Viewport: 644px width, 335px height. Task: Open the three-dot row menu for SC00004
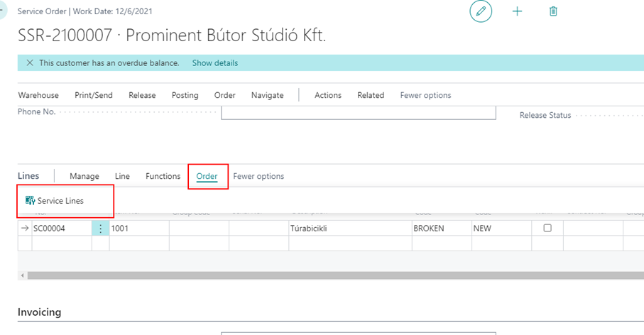(x=100, y=229)
